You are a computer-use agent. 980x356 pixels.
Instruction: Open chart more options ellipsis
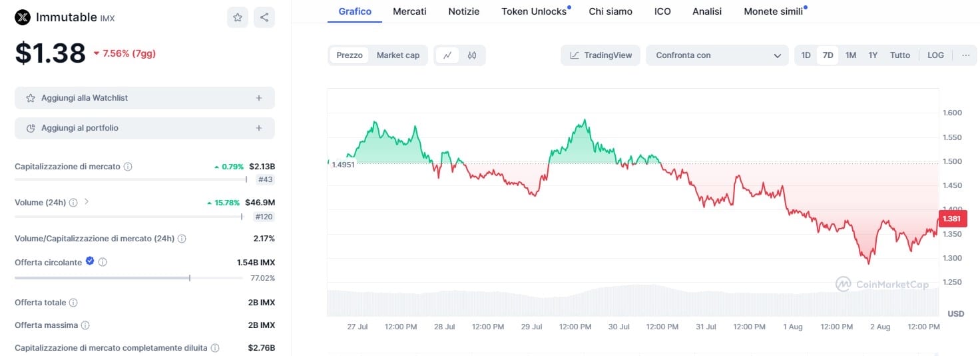tap(965, 55)
